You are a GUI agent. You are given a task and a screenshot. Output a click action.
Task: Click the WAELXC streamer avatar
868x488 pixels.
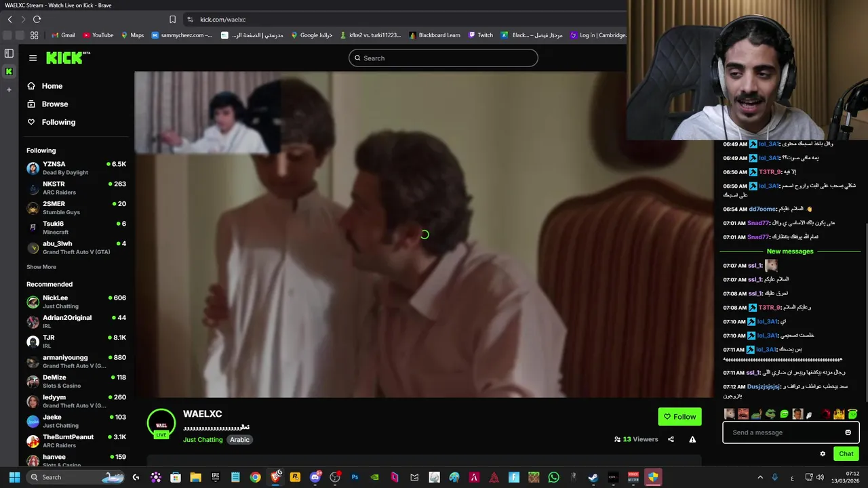(161, 423)
